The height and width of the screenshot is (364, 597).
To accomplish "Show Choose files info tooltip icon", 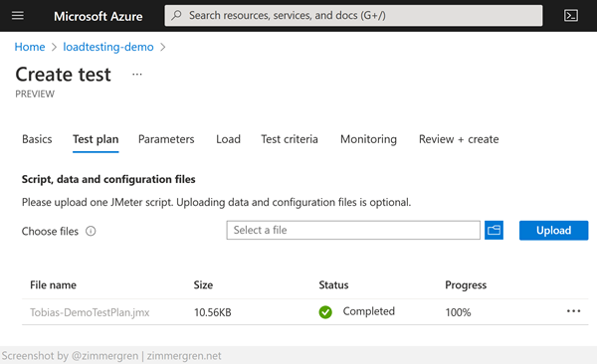I will 91,231.
